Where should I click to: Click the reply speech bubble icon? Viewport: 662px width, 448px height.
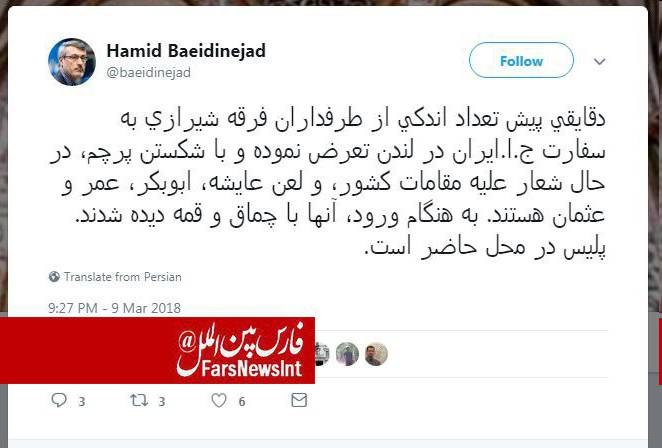point(59,400)
